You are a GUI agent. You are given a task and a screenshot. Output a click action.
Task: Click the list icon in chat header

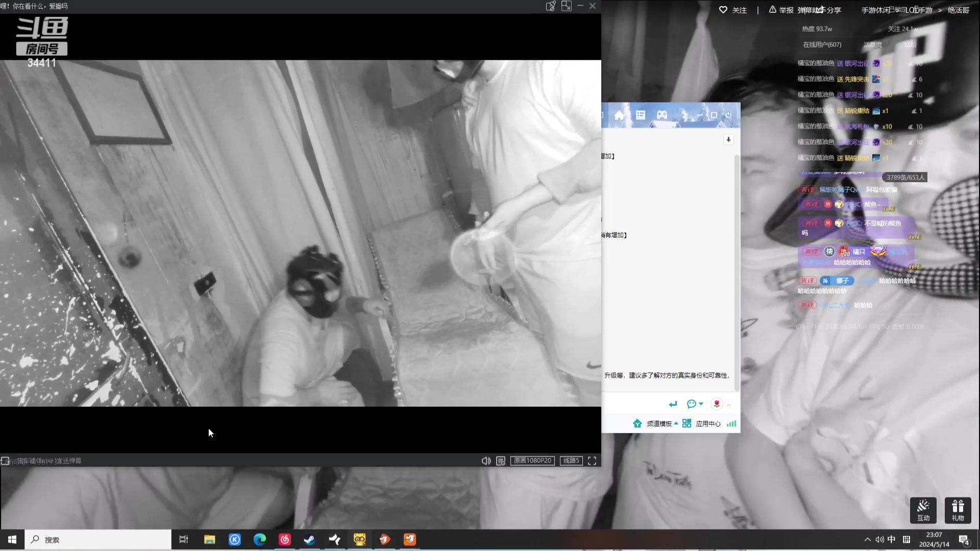pos(641,115)
